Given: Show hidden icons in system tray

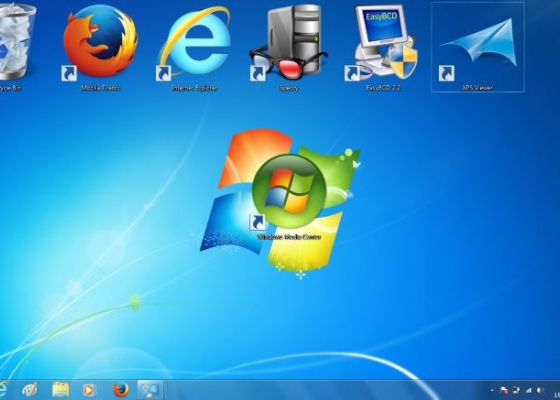Looking at the screenshot, I should pyautogui.click(x=492, y=391).
